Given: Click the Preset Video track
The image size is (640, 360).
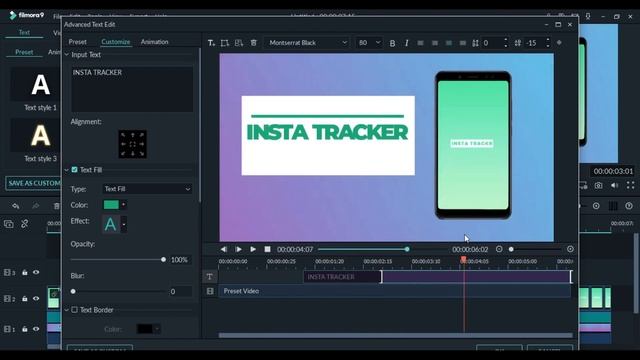Looking at the screenshot, I should click(x=395, y=291).
